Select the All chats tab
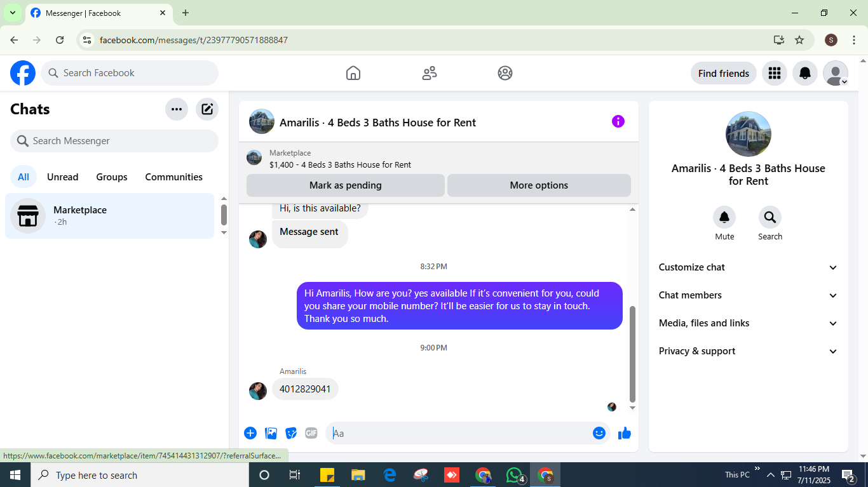868x487 pixels. (x=24, y=177)
